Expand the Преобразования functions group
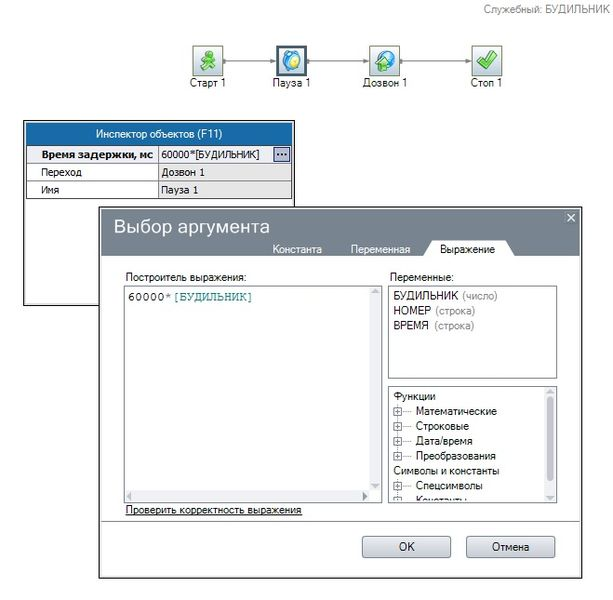The image size is (613, 600). [x=398, y=456]
